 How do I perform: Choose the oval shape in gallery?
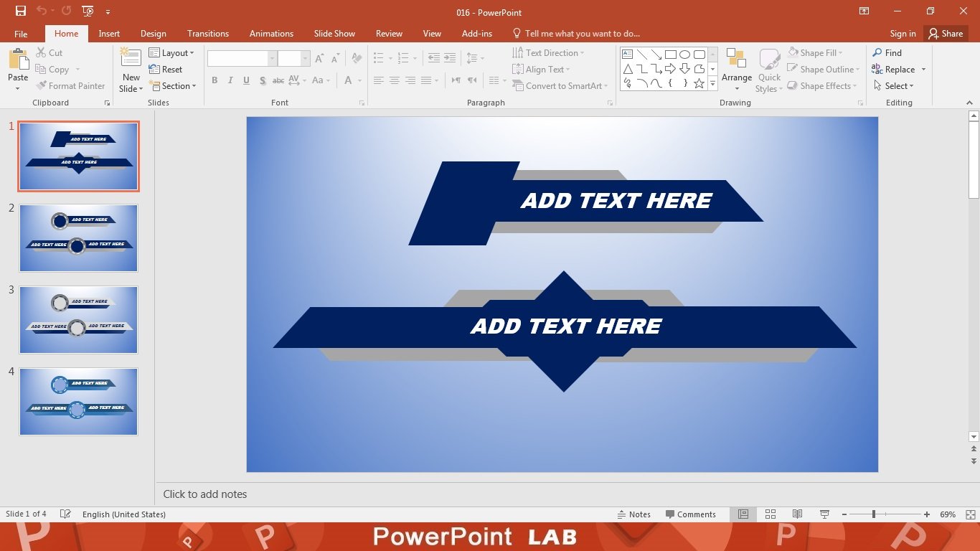tap(684, 55)
